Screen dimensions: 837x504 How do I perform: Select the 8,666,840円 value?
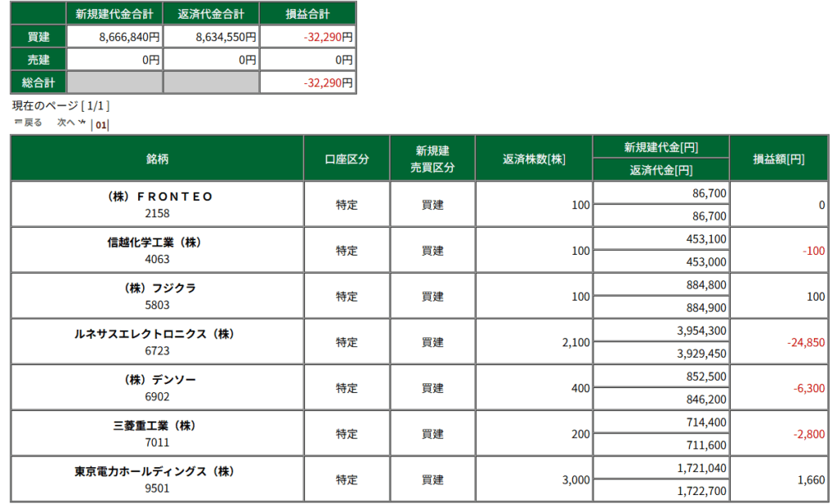[x=129, y=38]
